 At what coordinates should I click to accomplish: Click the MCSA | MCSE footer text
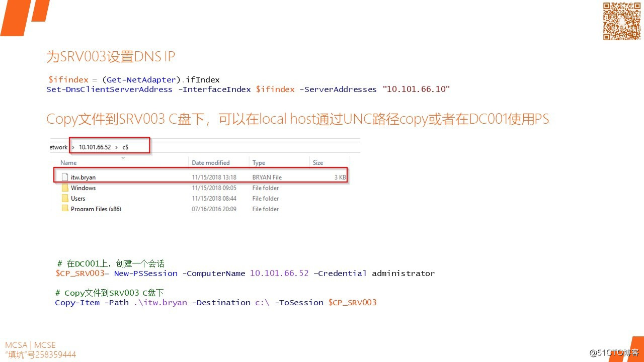pos(30,345)
